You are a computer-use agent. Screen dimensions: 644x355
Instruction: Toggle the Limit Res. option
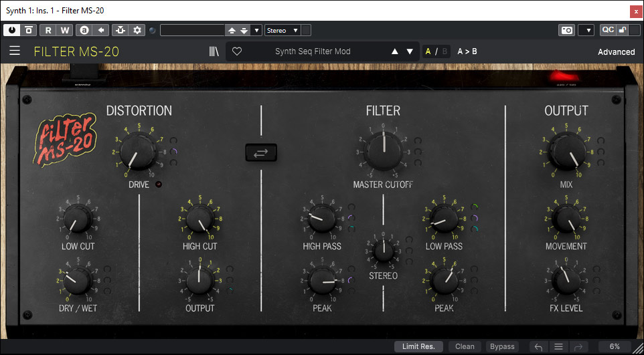pyautogui.click(x=418, y=346)
